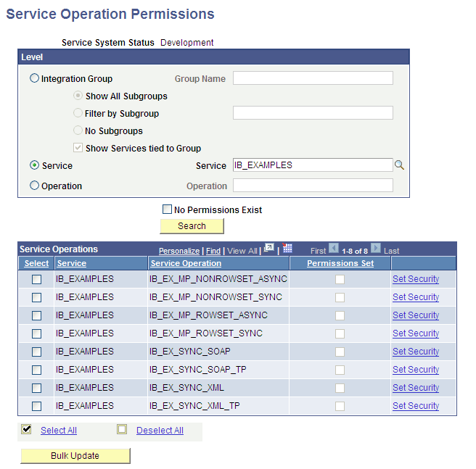
Task: Click the Search button
Action: pos(192,226)
